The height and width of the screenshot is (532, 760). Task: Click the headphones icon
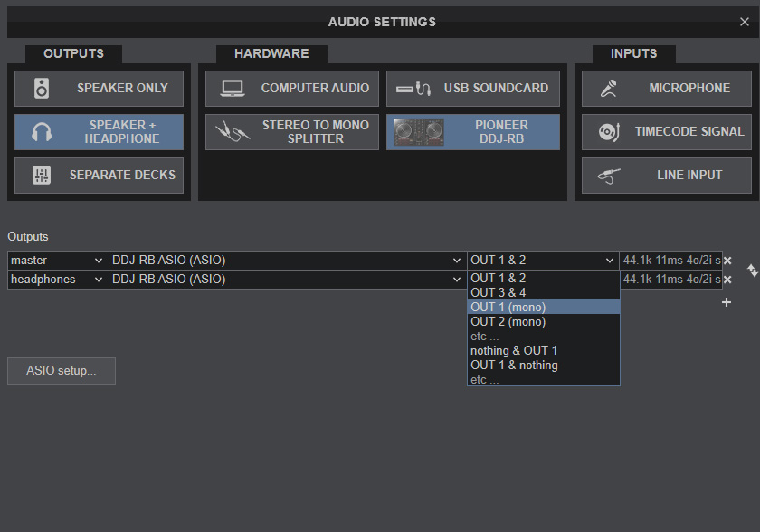42,132
